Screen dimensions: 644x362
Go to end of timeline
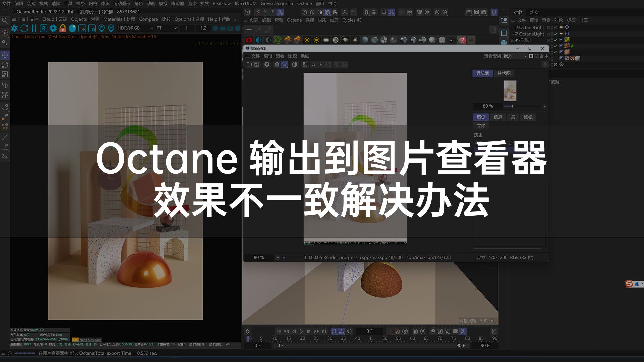(x=324, y=331)
